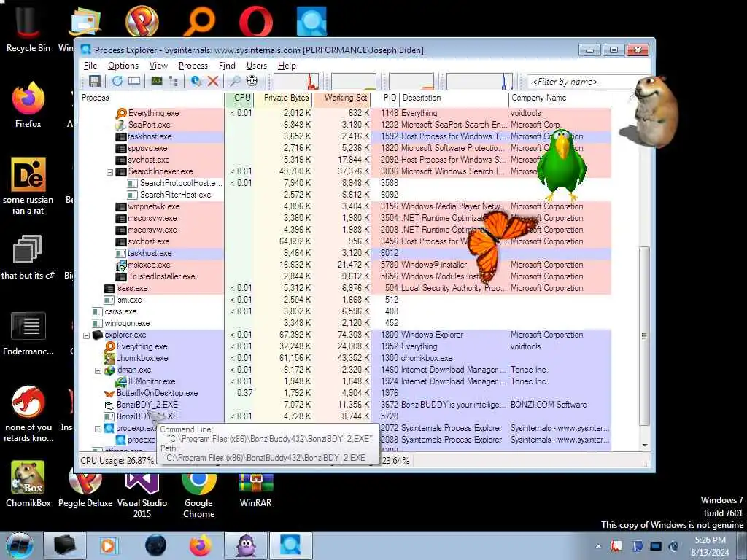This screenshot has width=747, height=560.
Task: Click the clock showing 5:26 PM in the tray
Action: click(710, 540)
